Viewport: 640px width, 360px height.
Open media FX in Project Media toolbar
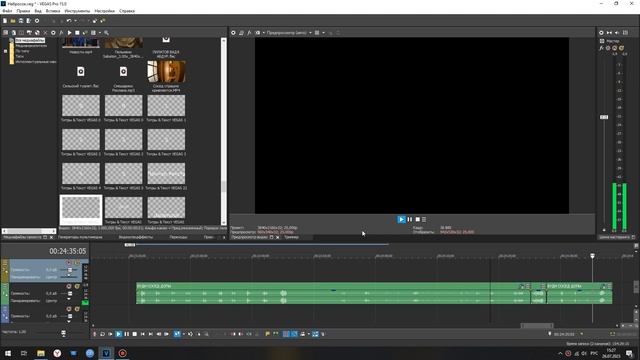point(61,33)
